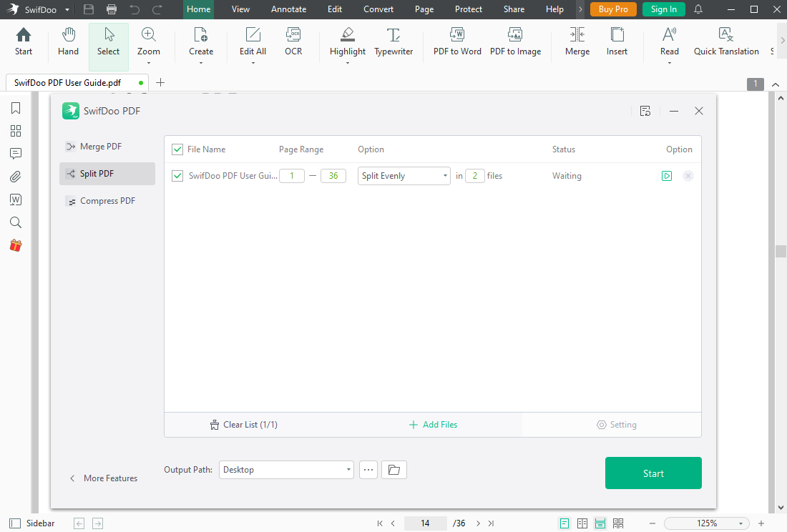The width and height of the screenshot is (787, 532).
Task: Select Merge PDF in the dialog list
Action: click(107, 147)
